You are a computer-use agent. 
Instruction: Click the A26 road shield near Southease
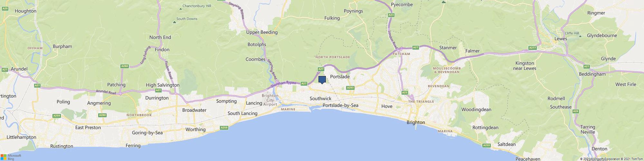tap(576, 111)
